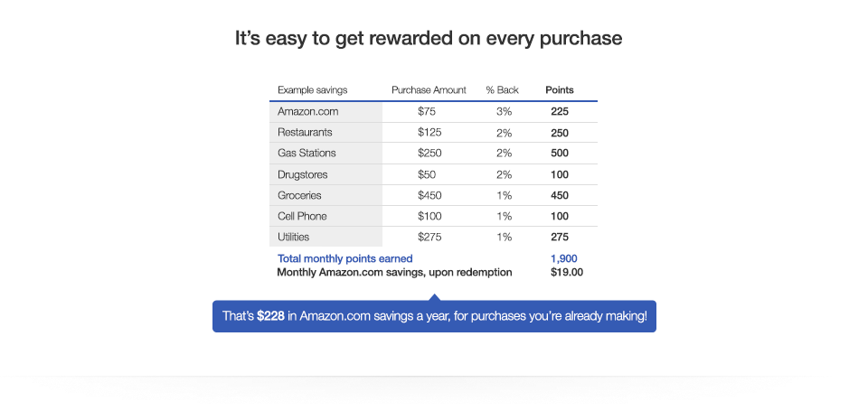Click the Points column header

(559, 90)
